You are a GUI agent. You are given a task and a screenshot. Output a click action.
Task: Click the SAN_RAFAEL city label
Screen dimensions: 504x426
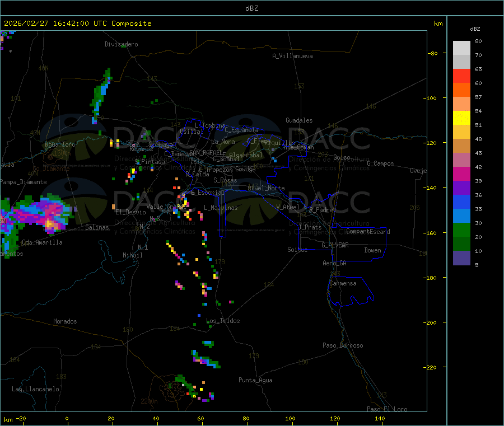point(206,152)
